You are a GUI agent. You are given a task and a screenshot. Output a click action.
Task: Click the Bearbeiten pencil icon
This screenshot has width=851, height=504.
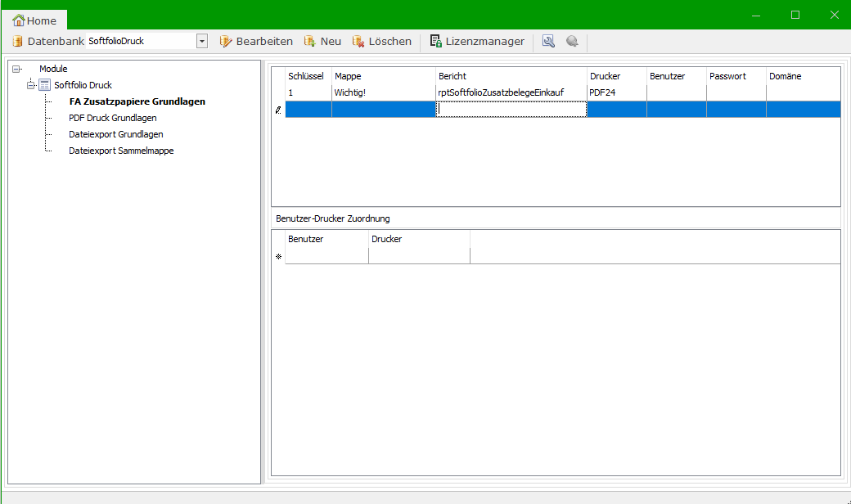click(x=226, y=41)
